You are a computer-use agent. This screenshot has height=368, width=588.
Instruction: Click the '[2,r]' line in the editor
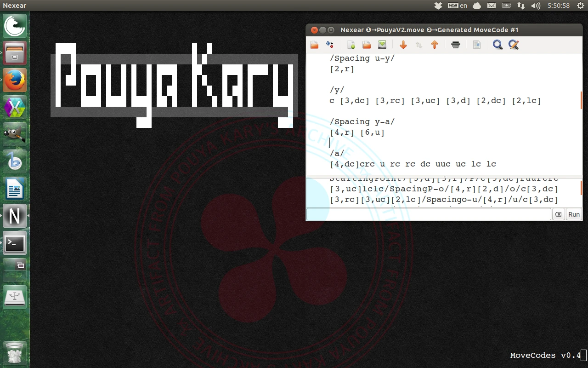coord(342,69)
